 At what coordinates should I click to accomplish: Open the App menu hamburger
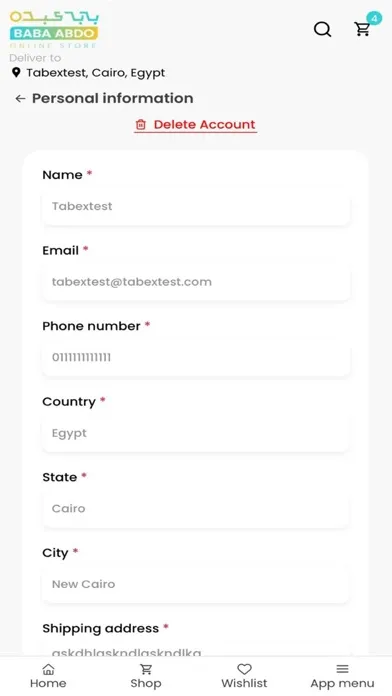coord(342,676)
